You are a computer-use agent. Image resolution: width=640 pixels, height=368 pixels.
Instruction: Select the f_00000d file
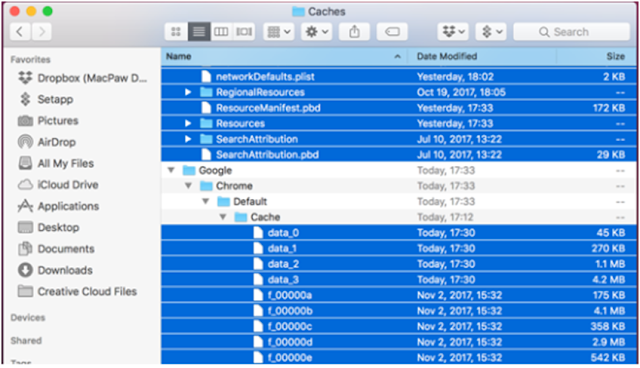point(399,342)
